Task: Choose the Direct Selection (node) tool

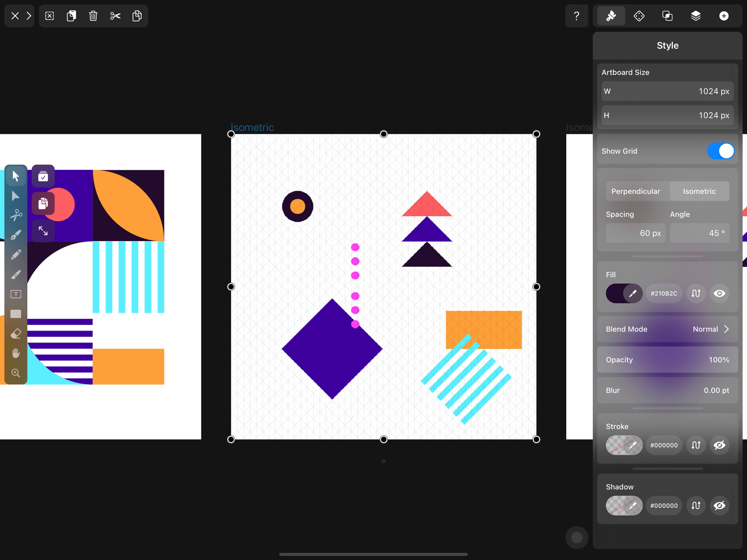Action: (16, 196)
